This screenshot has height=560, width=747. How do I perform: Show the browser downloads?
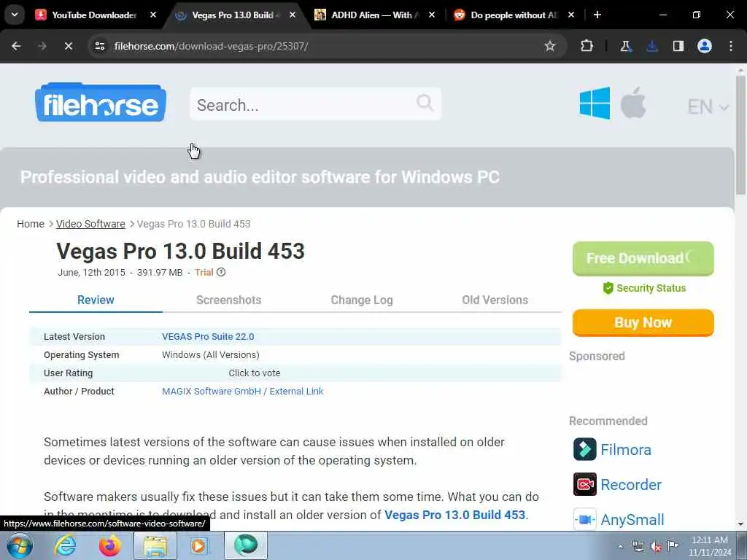click(651, 46)
